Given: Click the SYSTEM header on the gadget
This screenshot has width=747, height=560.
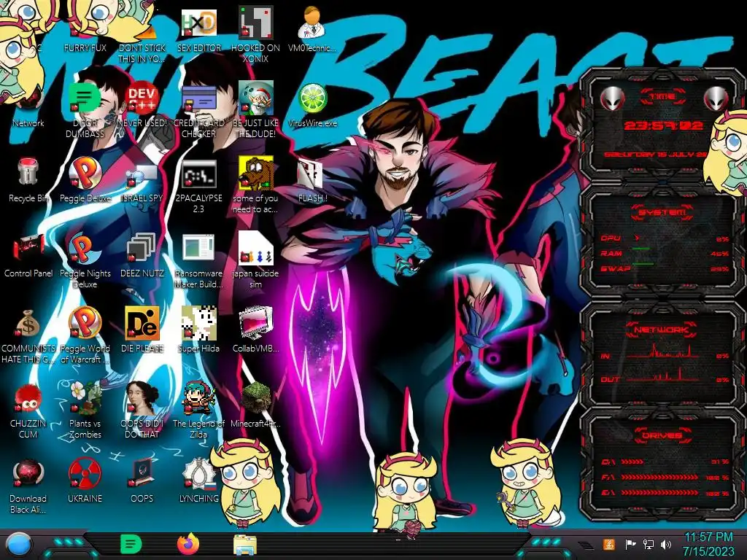Looking at the screenshot, I should [662, 212].
